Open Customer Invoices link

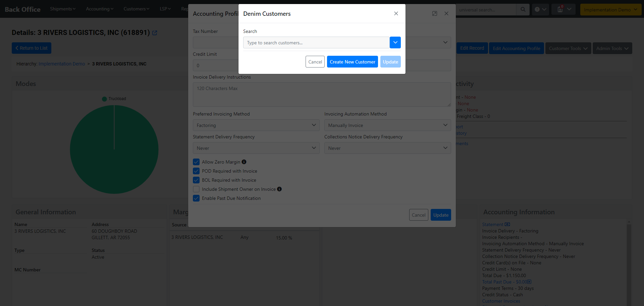(501, 301)
